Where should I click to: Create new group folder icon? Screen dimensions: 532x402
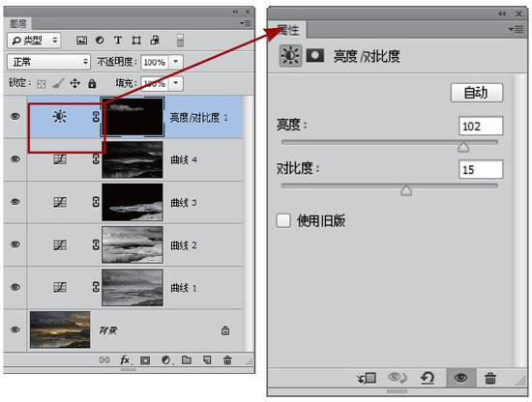pos(187,359)
